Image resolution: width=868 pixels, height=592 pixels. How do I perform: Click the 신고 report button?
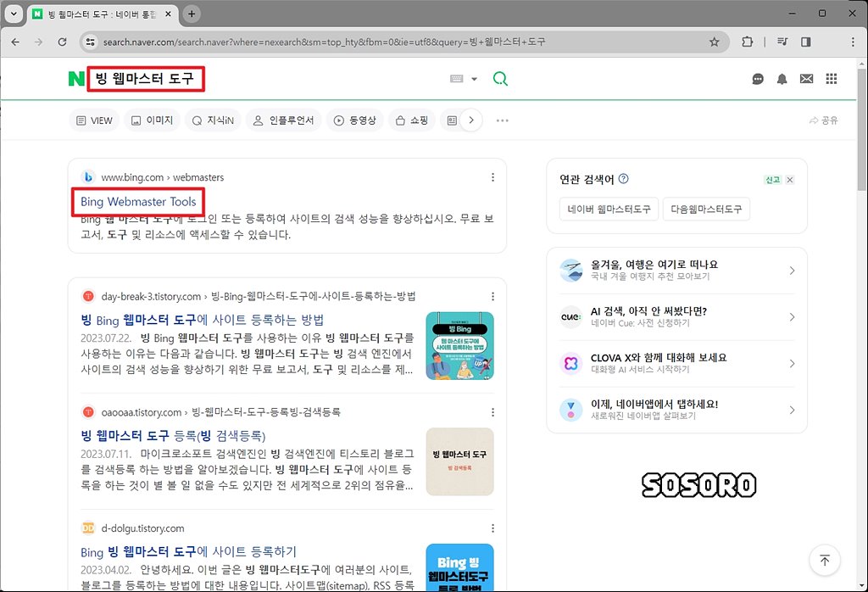click(773, 180)
